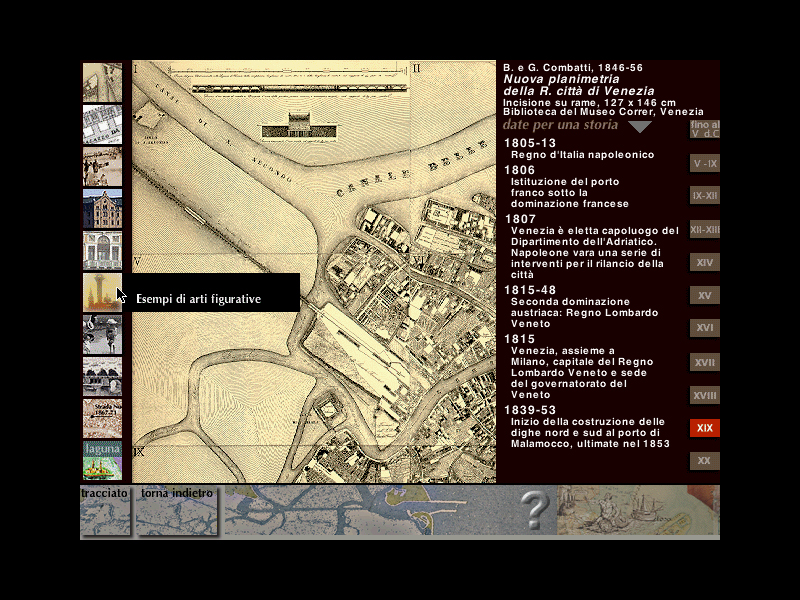
Task: Click 'Regno d'Italia napoleonico' text
Action: [x=582, y=155]
